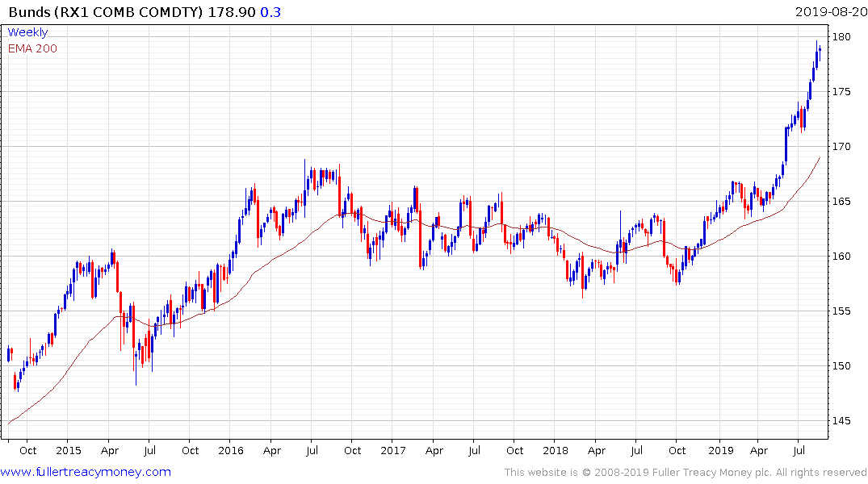Click the date 2019-08-20
This screenshot has height=484, width=868.
831,11
